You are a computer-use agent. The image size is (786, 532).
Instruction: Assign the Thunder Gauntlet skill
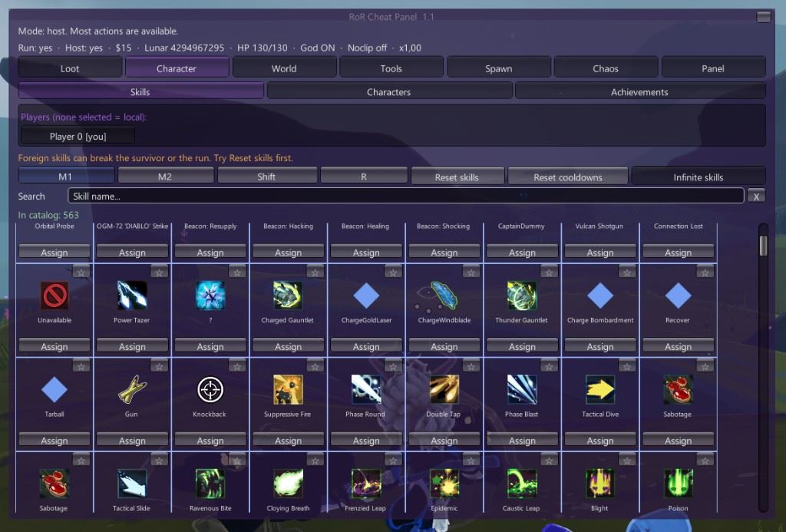[522, 346]
